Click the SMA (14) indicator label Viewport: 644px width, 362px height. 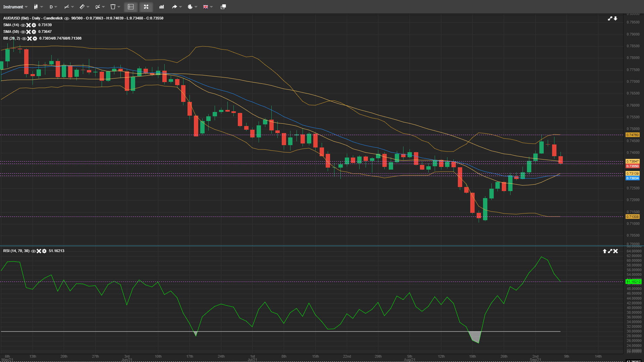tap(11, 25)
